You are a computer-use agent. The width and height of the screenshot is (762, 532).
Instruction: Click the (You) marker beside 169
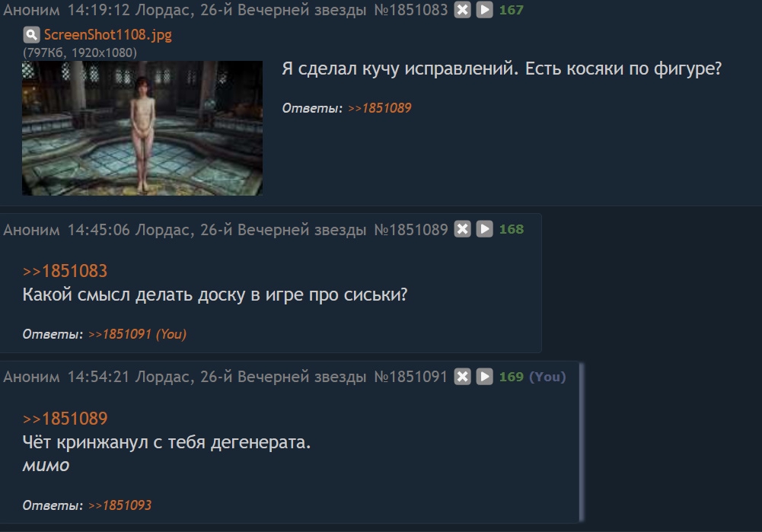pyautogui.click(x=547, y=377)
